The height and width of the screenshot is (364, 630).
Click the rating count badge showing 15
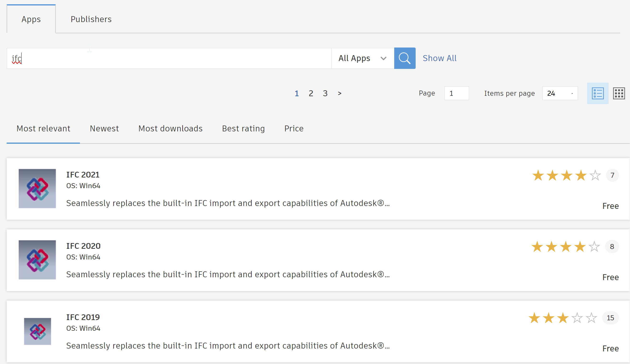(610, 318)
